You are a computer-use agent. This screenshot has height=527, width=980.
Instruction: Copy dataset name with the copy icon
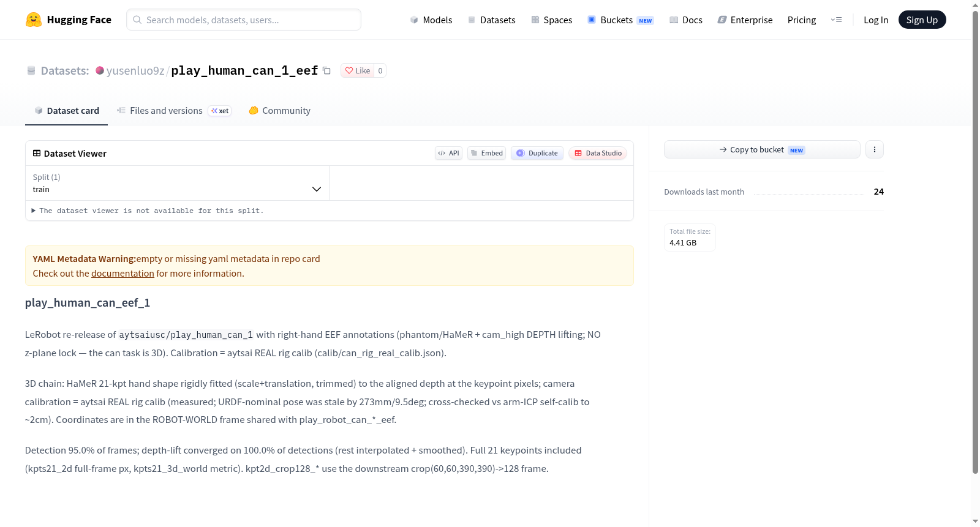[x=327, y=71]
